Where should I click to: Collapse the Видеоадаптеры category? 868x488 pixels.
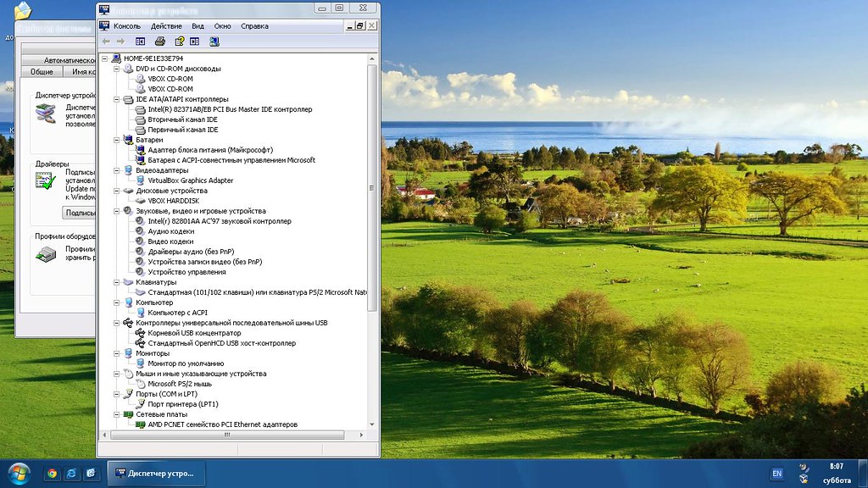(x=117, y=170)
